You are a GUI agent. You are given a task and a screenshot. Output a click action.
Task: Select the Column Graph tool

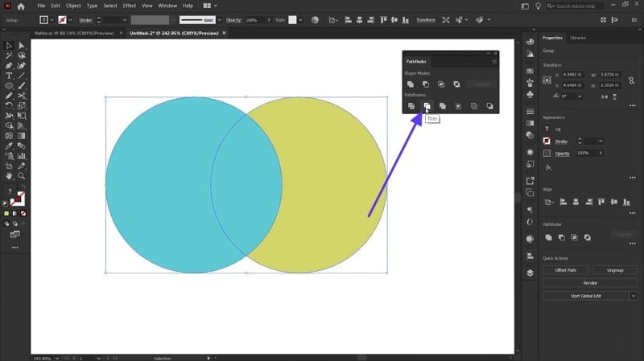pos(22,156)
